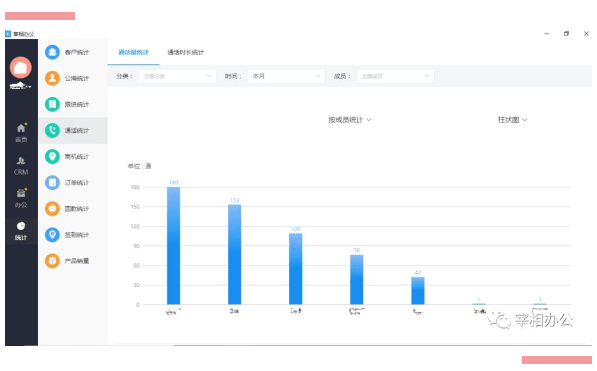Open the 签到统计 check-in statistics

pyautogui.click(x=73, y=235)
